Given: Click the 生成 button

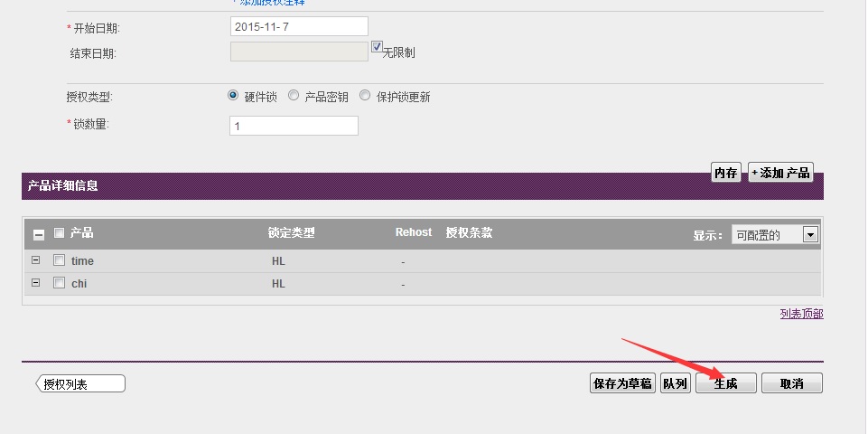Looking at the screenshot, I should tap(725, 383).
